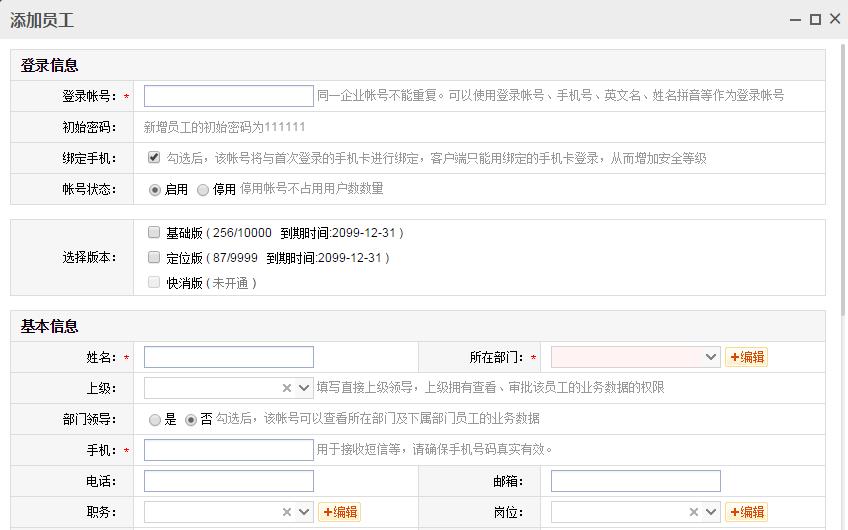Clear the 职务 field with the X icon
The image size is (848, 530).
(287, 512)
